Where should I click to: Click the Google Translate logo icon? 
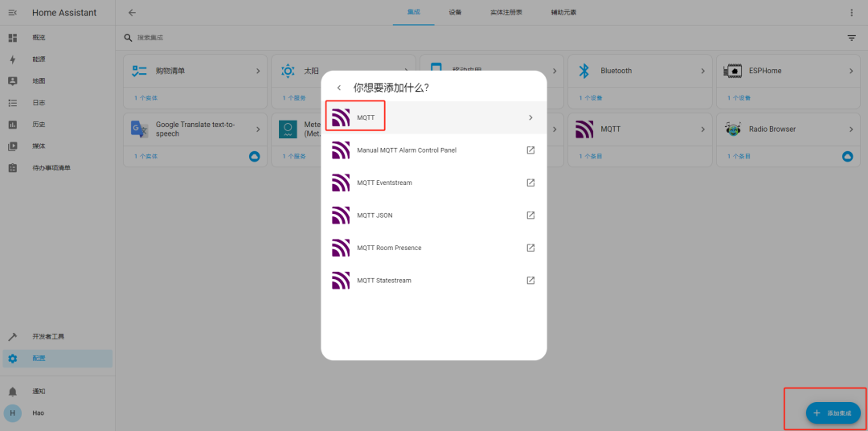[139, 129]
